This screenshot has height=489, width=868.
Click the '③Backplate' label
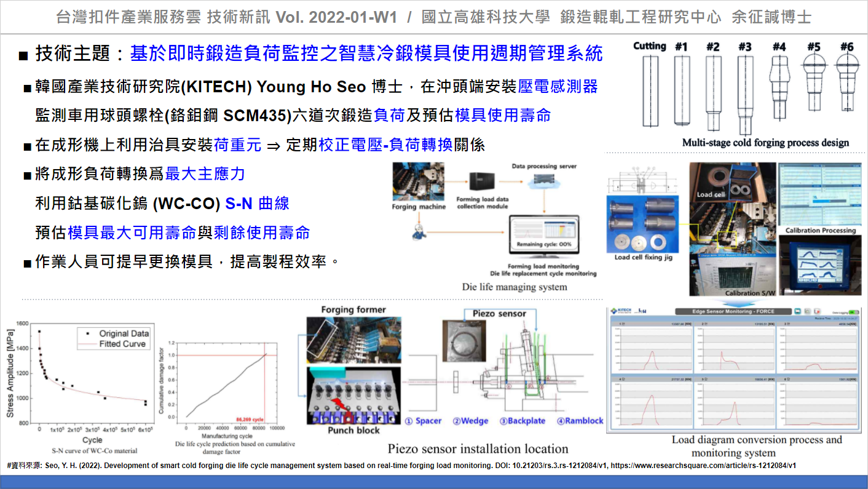point(523,421)
